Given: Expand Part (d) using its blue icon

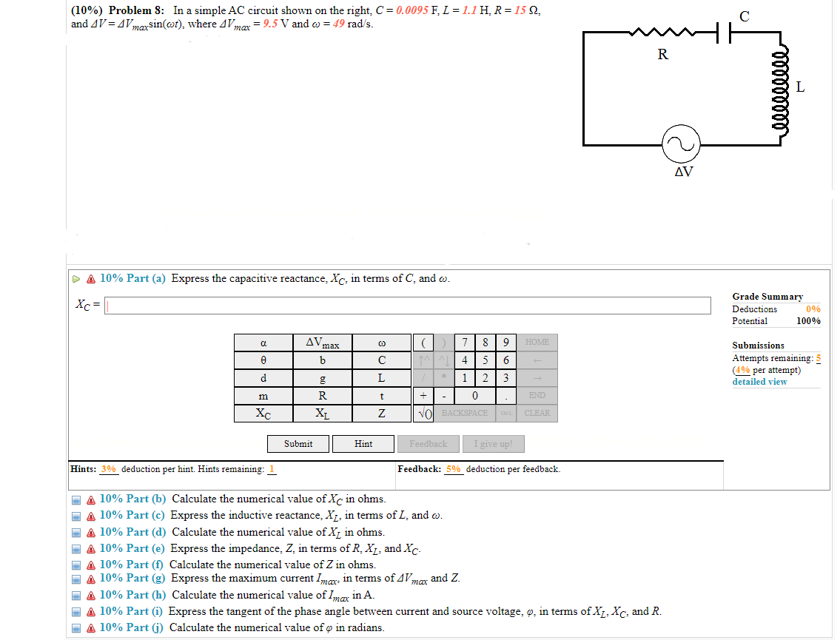Looking at the screenshot, I should [x=76, y=533].
